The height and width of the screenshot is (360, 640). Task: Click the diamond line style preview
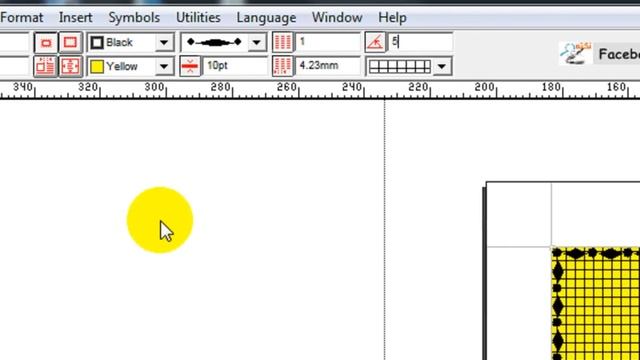tap(214, 42)
